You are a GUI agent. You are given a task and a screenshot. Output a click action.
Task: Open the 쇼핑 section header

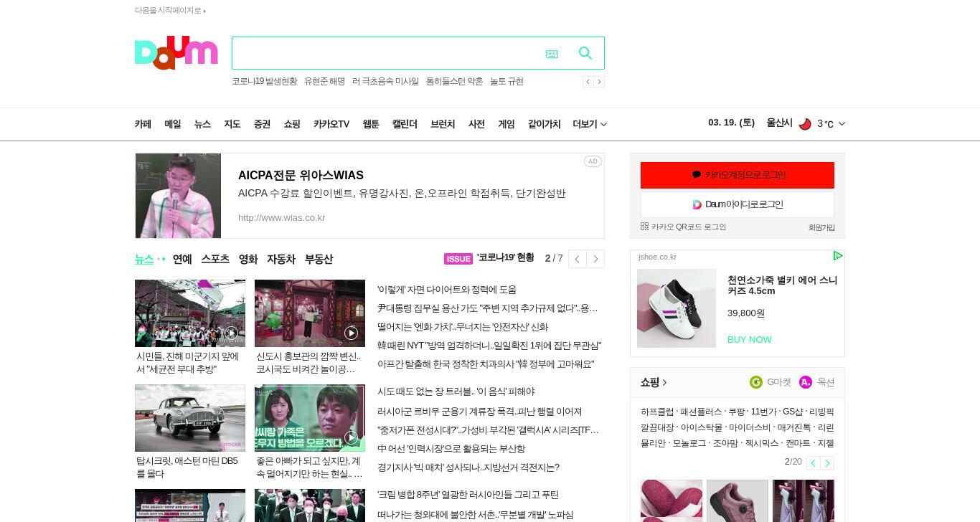[654, 382]
